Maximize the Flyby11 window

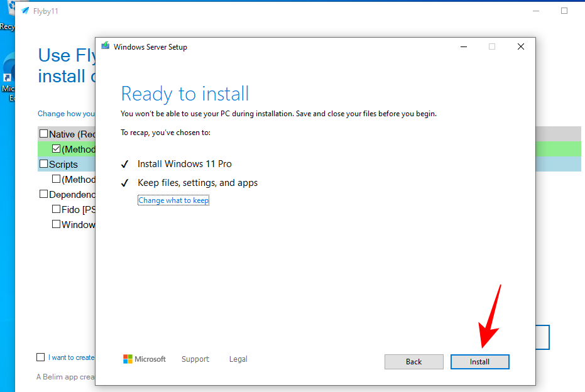564,11
